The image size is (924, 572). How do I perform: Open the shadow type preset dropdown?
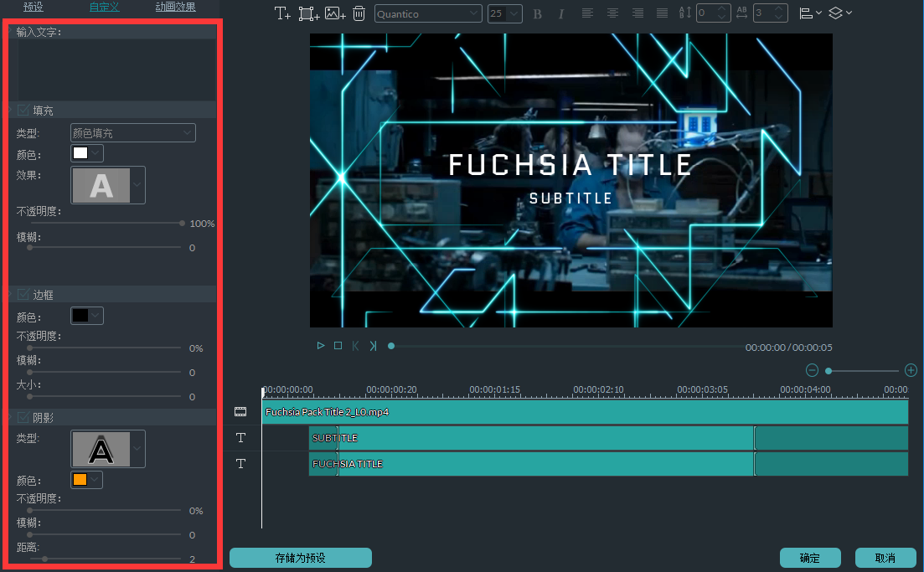coord(137,449)
